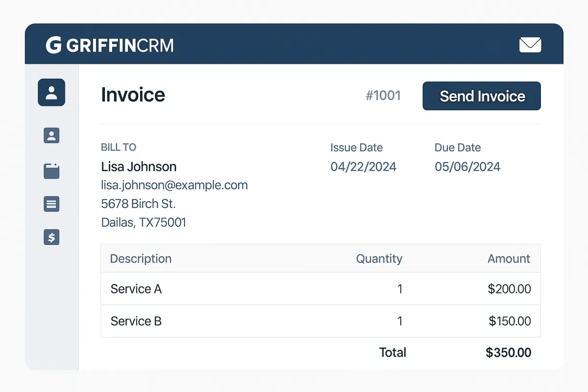Image resolution: width=588 pixels, height=392 pixels.
Task: Click the GriffinCRM logo icon
Action: click(53, 45)
